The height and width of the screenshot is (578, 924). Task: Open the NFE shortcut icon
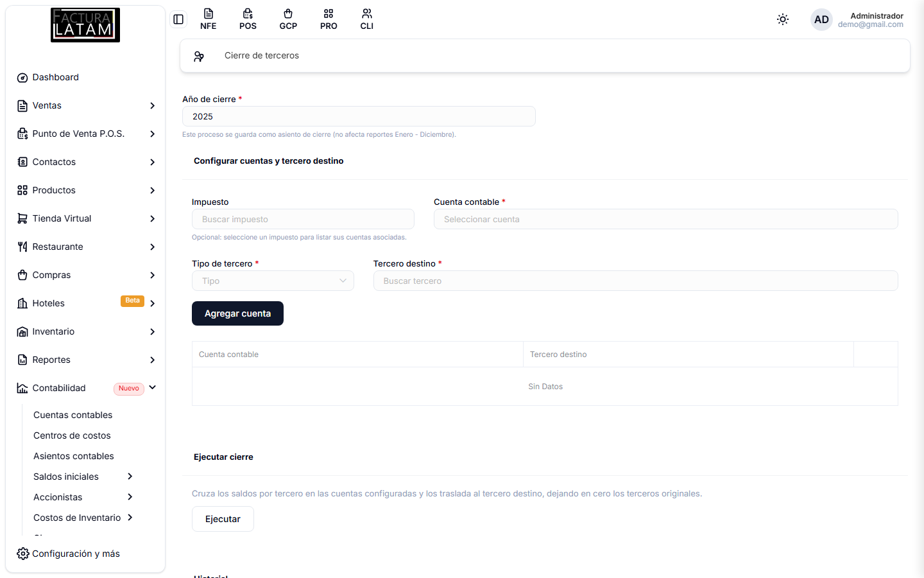coord(208,19)
